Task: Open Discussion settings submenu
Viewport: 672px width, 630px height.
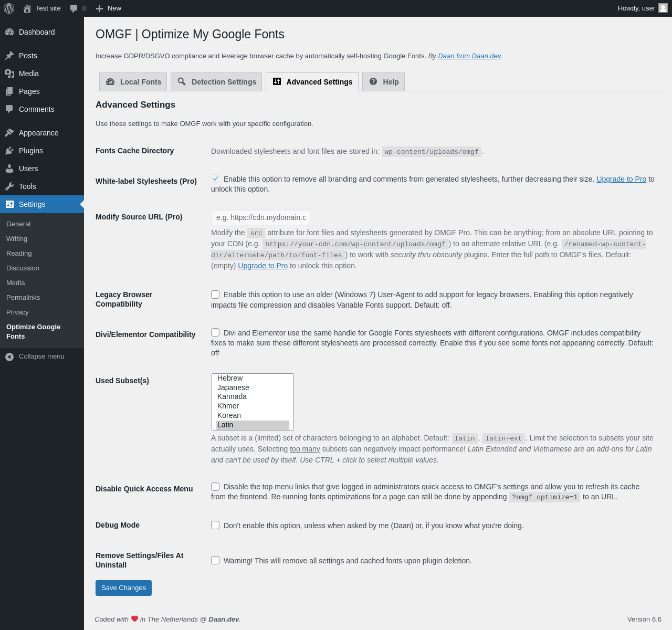Action: [x=42, y=268]
